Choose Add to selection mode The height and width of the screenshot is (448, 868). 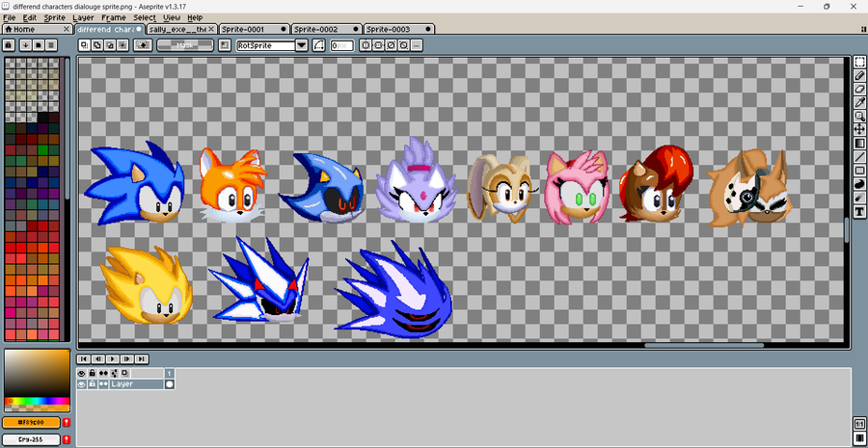[96, 45]
